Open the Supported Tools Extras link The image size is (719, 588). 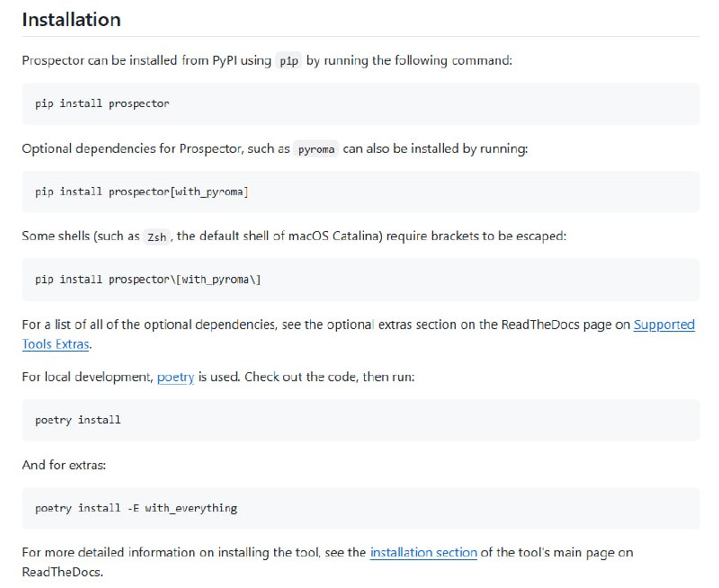[665, 325]
